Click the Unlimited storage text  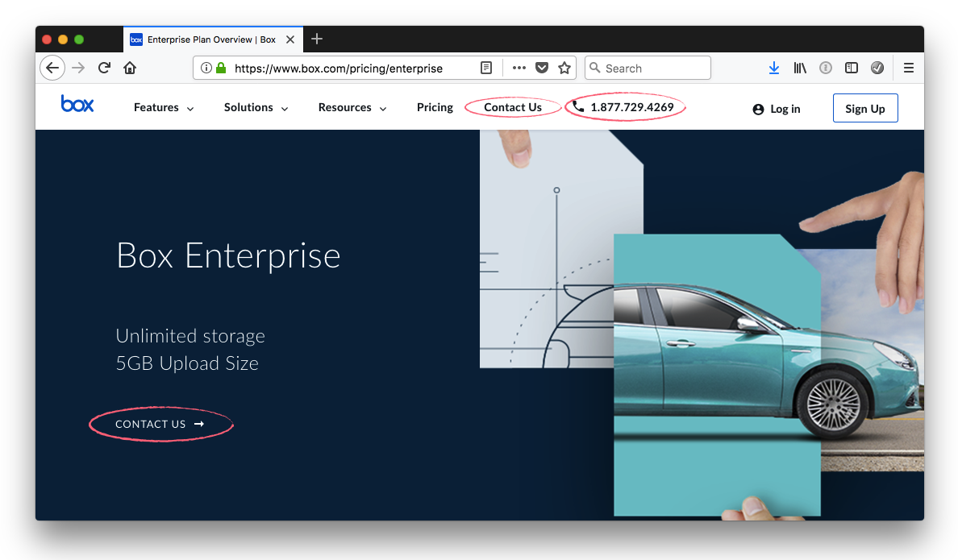point(190,336)
